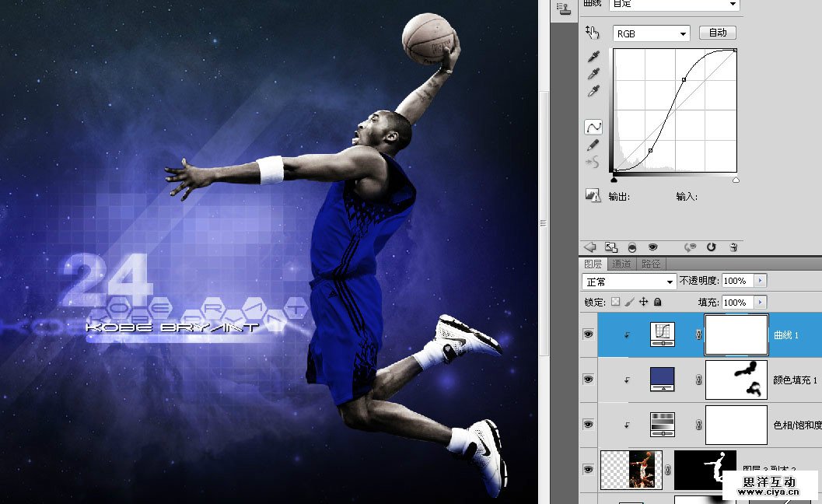This screenshot has width=822, height=504.
Task: Open the 填充 fill slider arrow
Action: pyautogui.click(x=760, y=302)
